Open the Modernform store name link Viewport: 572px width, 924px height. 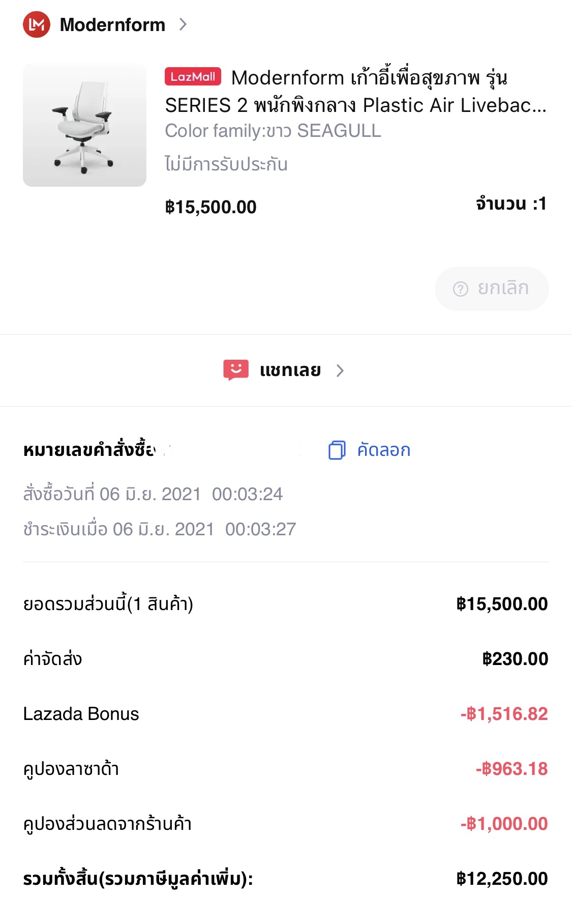pyautogui.click(x=112, y=24)
